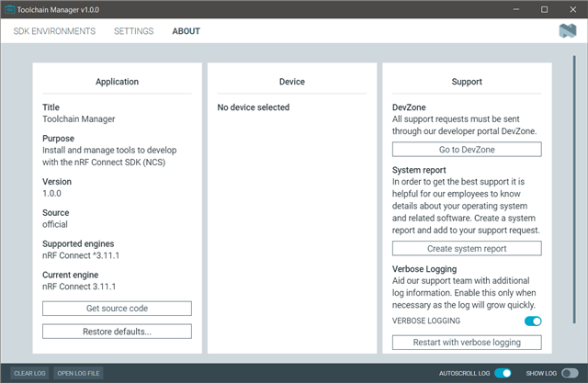The width and height of the screenshot is (588, 383).
Task: Turn off Autoscroll Log switch
Action: 503,373
